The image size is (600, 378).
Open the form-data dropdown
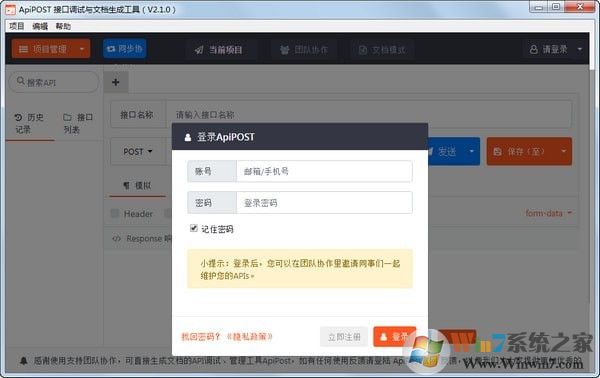click(x=548, y=213)
